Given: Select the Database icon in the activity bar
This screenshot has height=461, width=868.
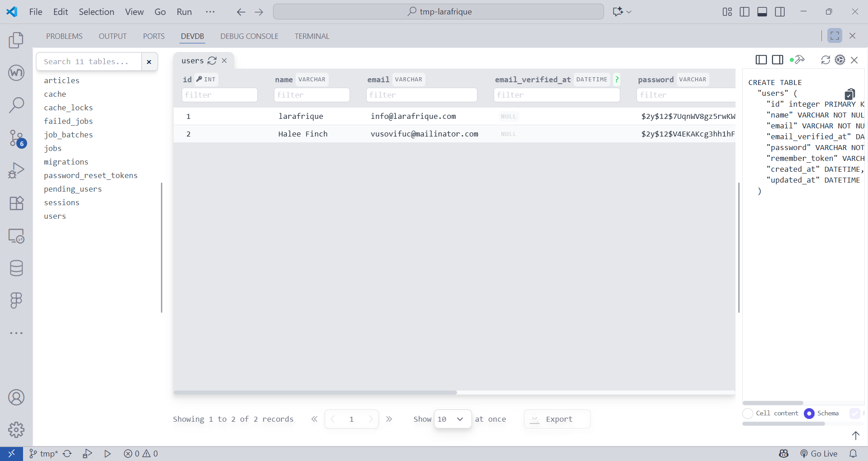Looking at the screenshot, I should tap(16, 268).
